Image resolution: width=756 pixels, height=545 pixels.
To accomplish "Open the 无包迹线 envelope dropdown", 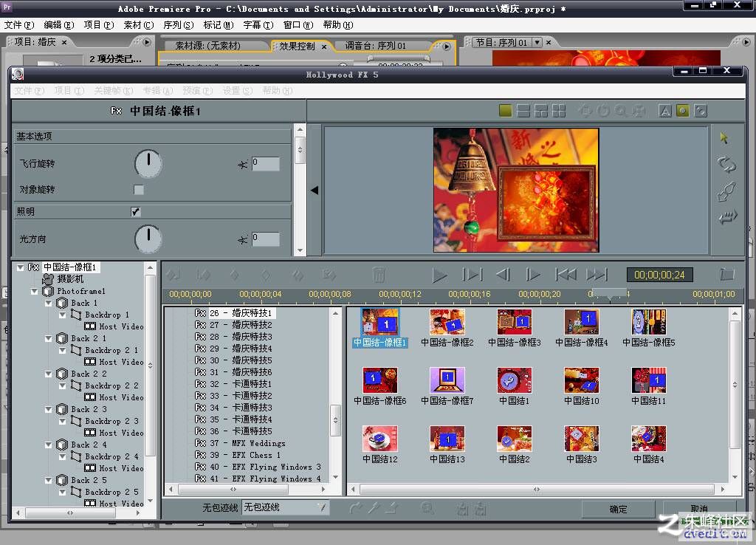I will [x=285, y=507].
